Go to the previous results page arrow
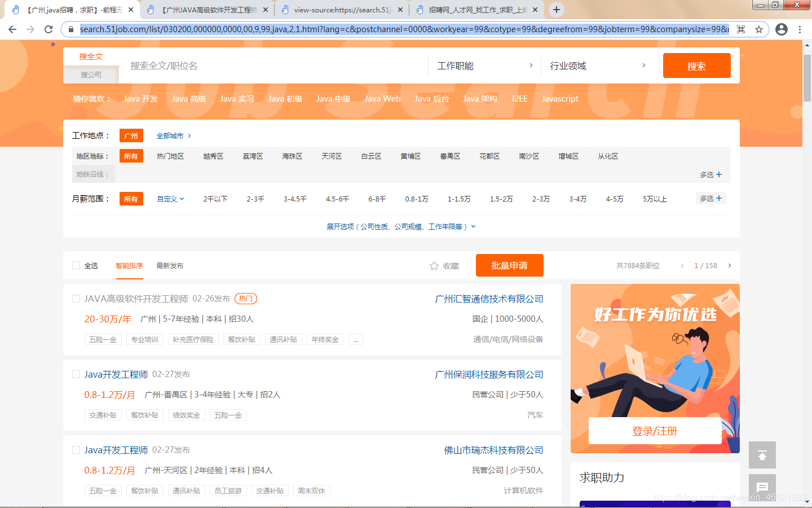Screen dimensions: 812x508 (682, 266)
